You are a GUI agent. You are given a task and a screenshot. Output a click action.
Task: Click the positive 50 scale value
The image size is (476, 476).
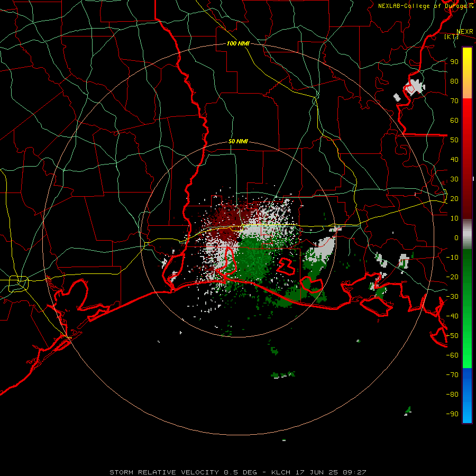454,140
